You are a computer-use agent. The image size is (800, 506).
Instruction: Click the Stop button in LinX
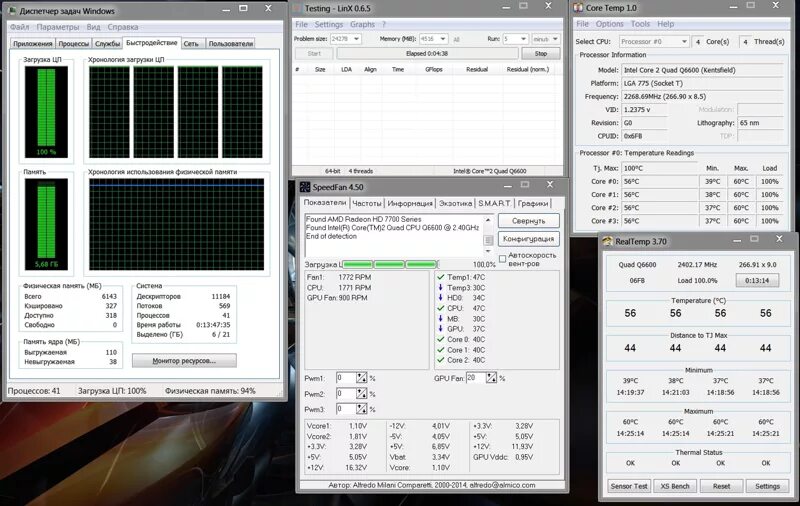tap(541, 54)
